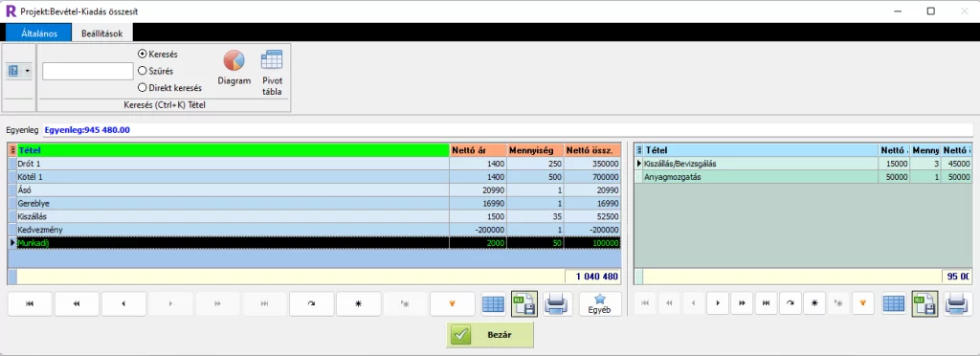The width and height of the screenshot is (980, 356).
Task: Click the asterisk bookmark button in right navigator
Action: [x=814, y=303]
